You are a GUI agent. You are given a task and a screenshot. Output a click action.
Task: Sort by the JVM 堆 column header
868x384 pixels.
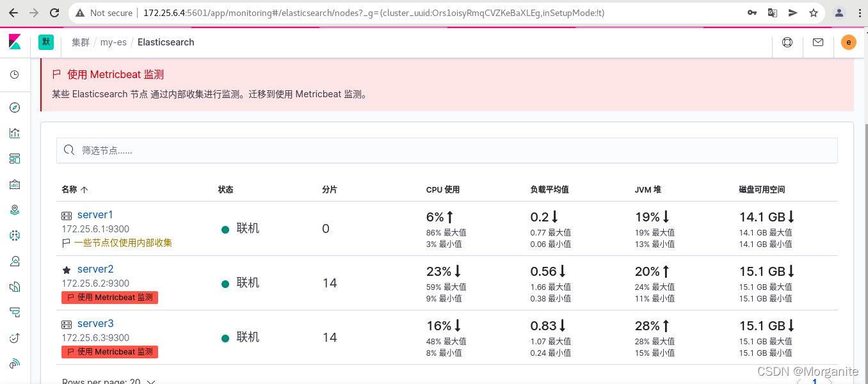(x=648, y=190)
